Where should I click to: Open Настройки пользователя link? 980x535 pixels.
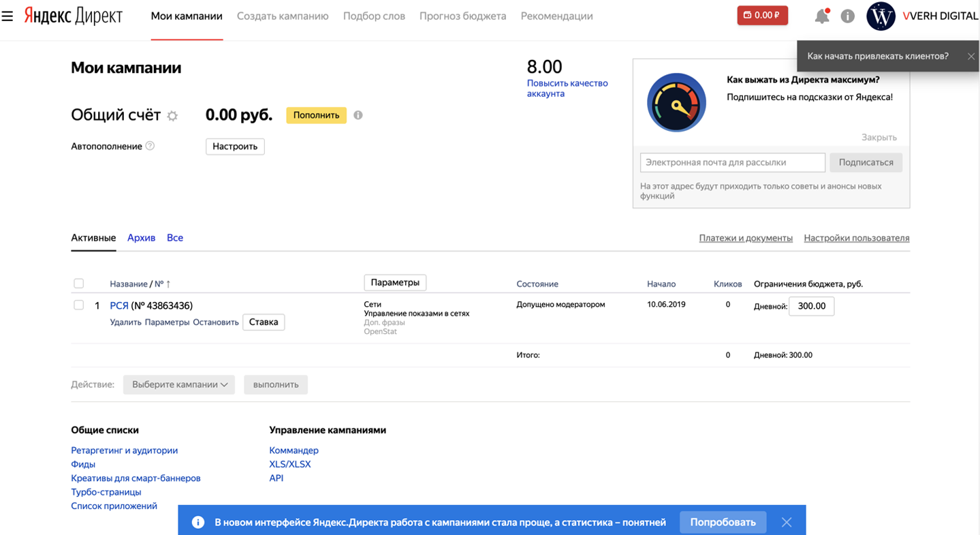(857, 238)
